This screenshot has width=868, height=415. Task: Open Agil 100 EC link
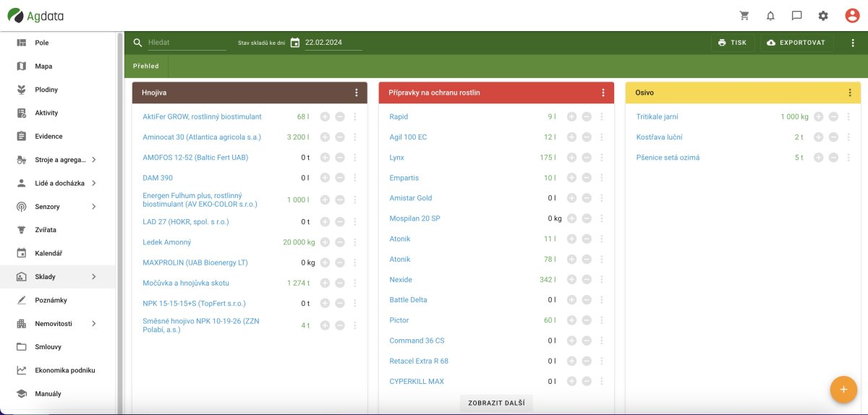pos(408,137)
